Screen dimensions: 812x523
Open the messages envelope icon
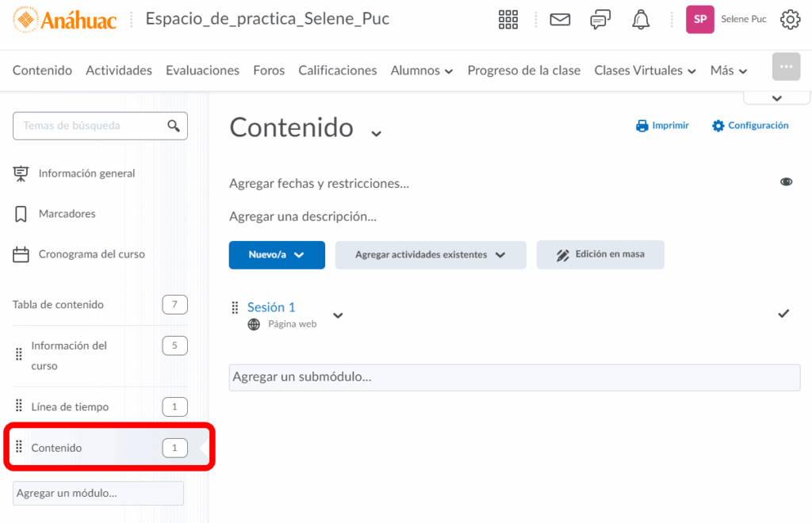point(560,20)
